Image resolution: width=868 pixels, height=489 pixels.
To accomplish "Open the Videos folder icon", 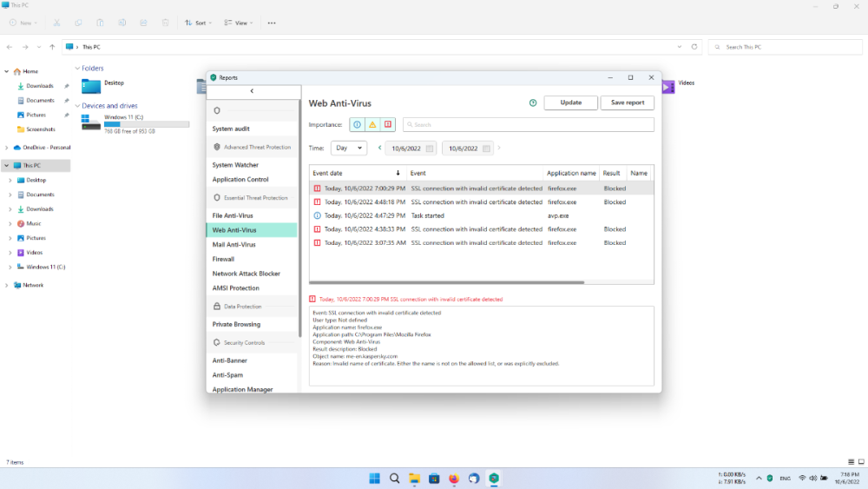I will (668, 86).
